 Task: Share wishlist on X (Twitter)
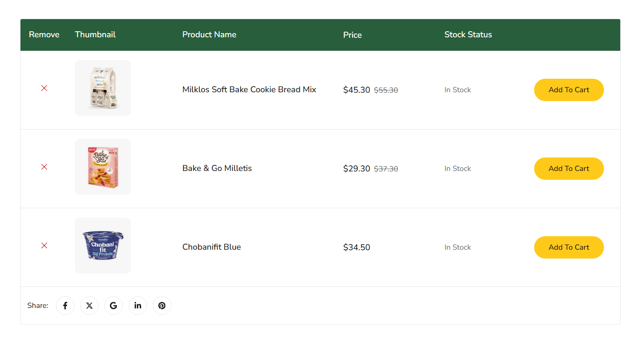[x=89, y=306]
